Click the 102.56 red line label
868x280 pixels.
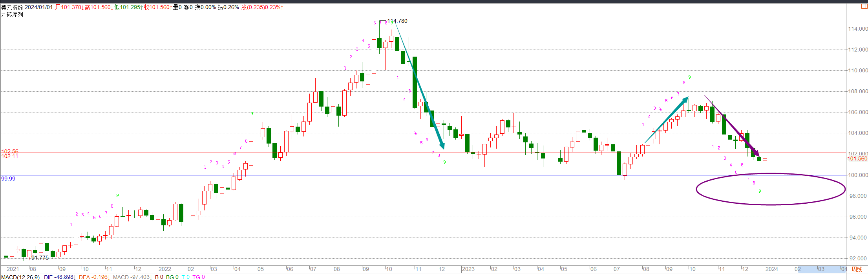pos(10,151)
